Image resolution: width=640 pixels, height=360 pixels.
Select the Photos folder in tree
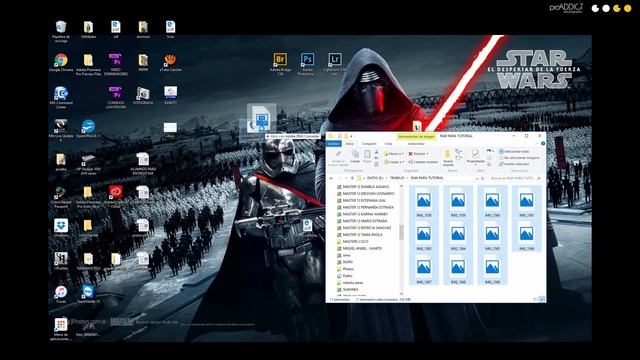tap(348, 269)
